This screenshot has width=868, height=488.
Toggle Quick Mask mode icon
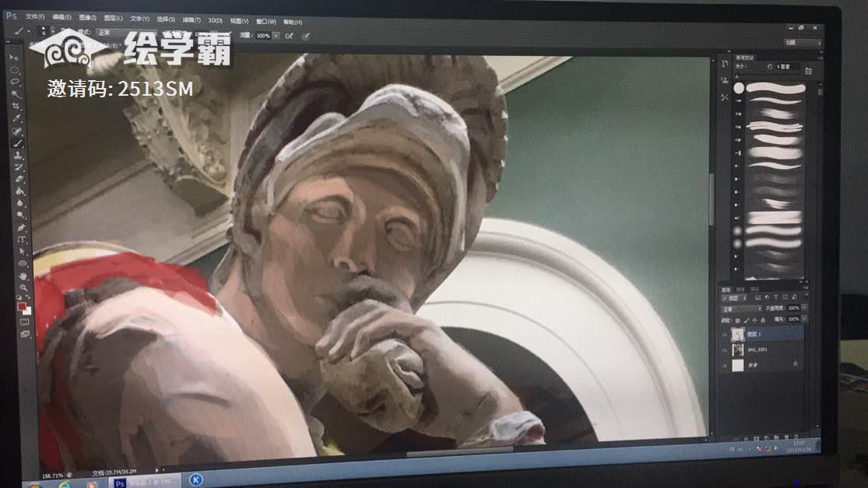point(25,321)
